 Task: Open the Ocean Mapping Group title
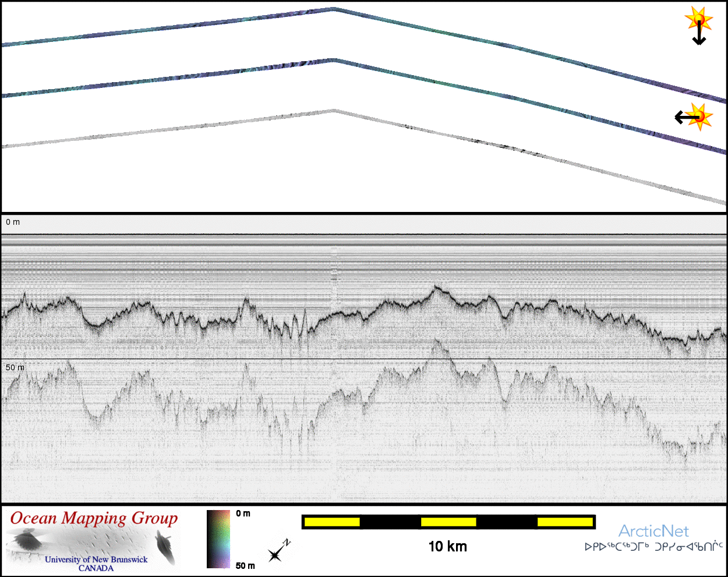click(94, 518)
